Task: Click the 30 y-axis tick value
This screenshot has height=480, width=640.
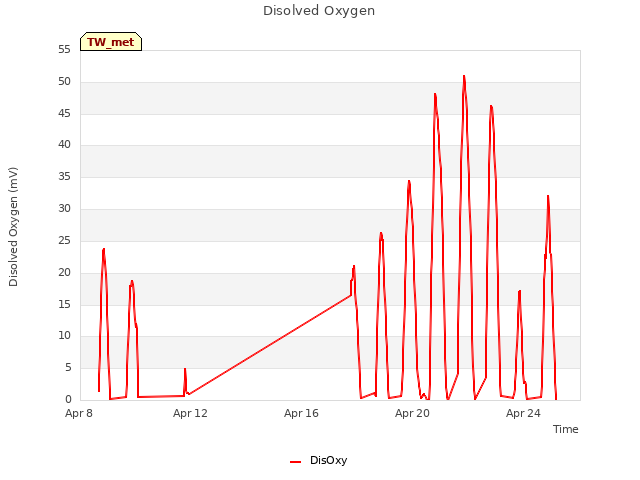Action: tap(64, 209)
